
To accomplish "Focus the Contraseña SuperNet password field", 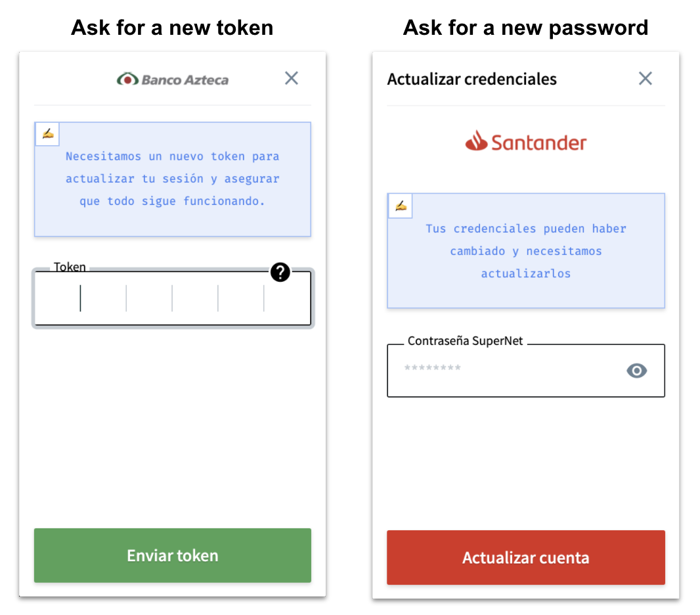I will point(526,371).
